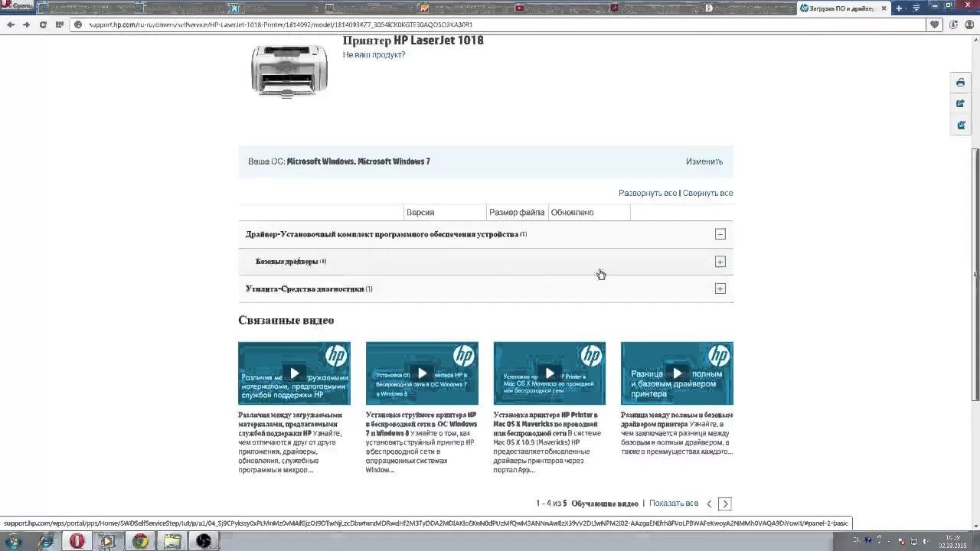
Task: Click the page vertical scrollbar
Action: (975, 274)
